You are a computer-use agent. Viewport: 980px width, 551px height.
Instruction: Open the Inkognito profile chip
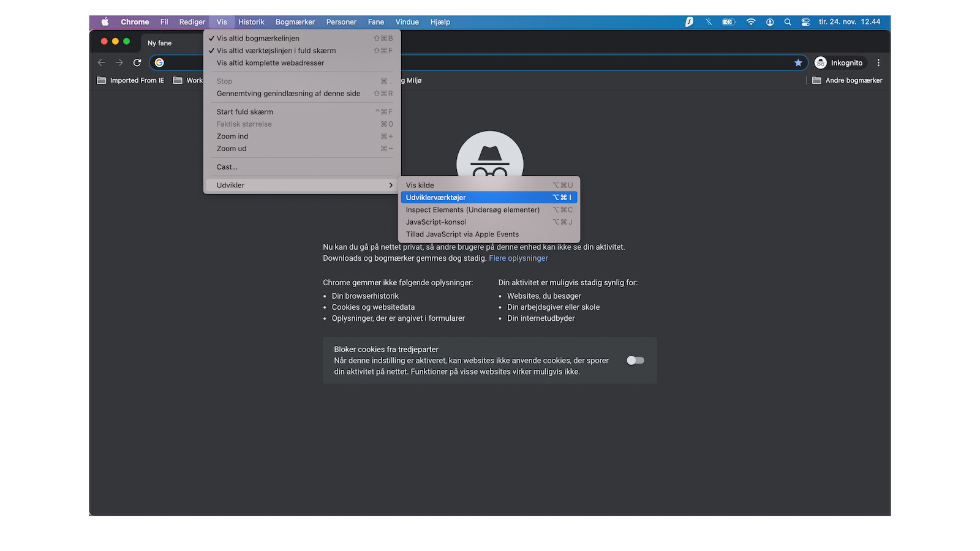point(839,62)
